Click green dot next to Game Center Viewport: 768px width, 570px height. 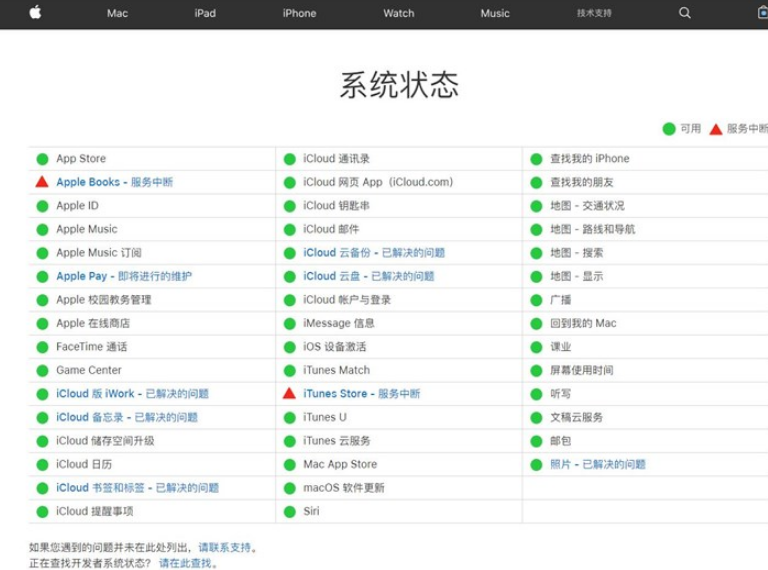click(x=43, y=370)
